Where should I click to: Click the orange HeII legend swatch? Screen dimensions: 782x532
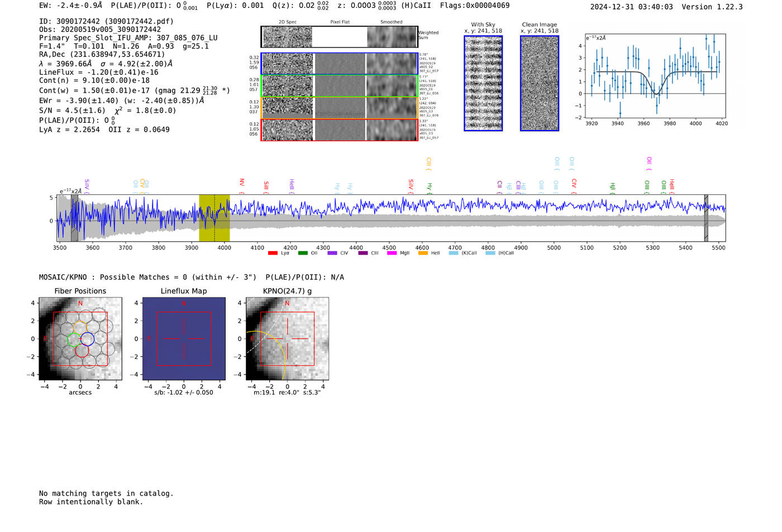423,253
